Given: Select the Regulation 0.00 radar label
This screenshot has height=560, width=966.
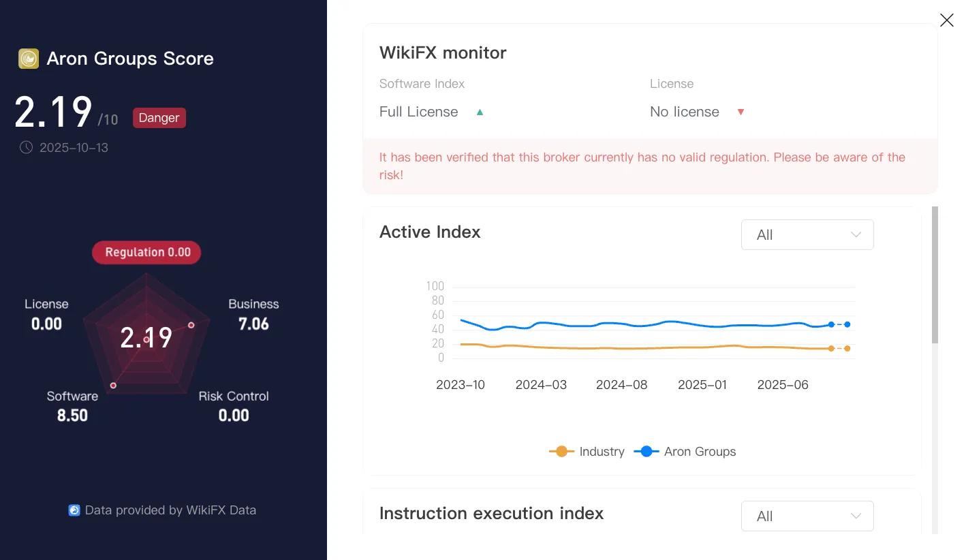Looking at the screenshot, I should (x=146, y=252).
